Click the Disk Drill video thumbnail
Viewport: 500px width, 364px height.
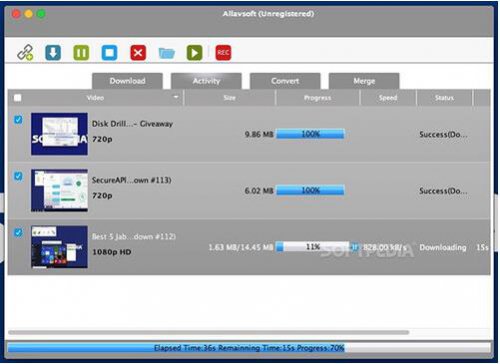59,134
